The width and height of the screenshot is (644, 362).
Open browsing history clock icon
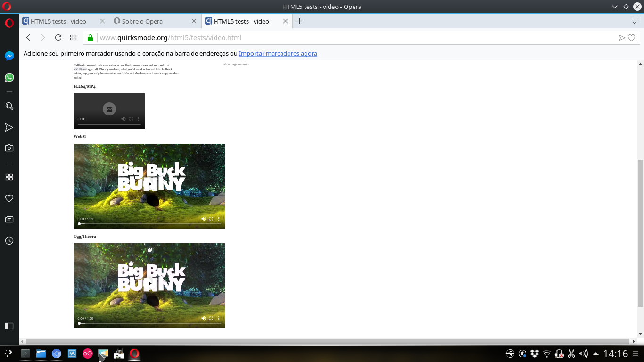(x=9, y=241)
